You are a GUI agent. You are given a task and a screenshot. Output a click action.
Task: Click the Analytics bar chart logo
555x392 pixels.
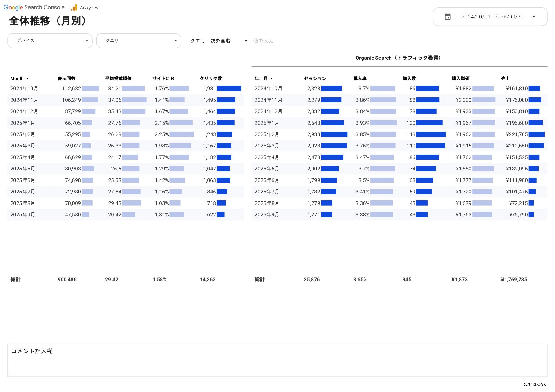point(74,8)
